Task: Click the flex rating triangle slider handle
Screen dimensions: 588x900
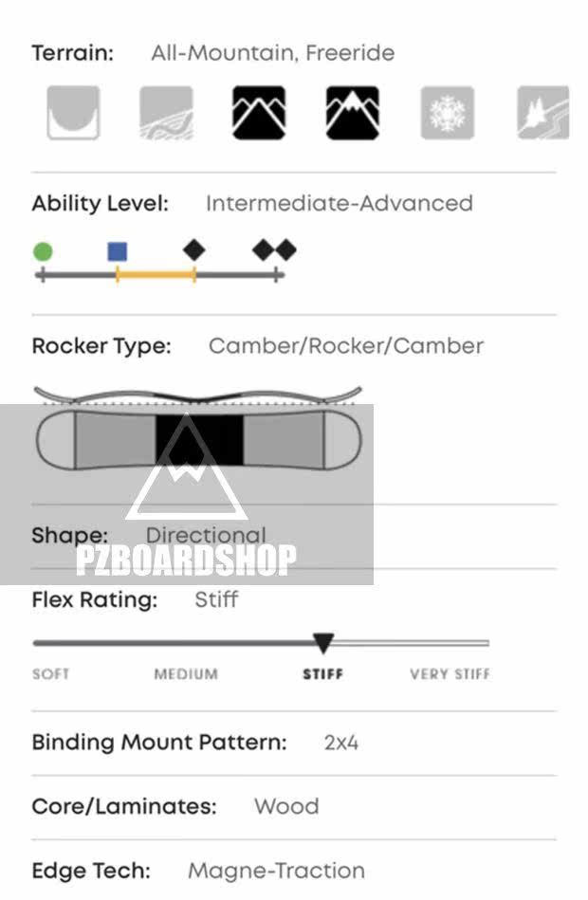Action: tap(323, 644)
